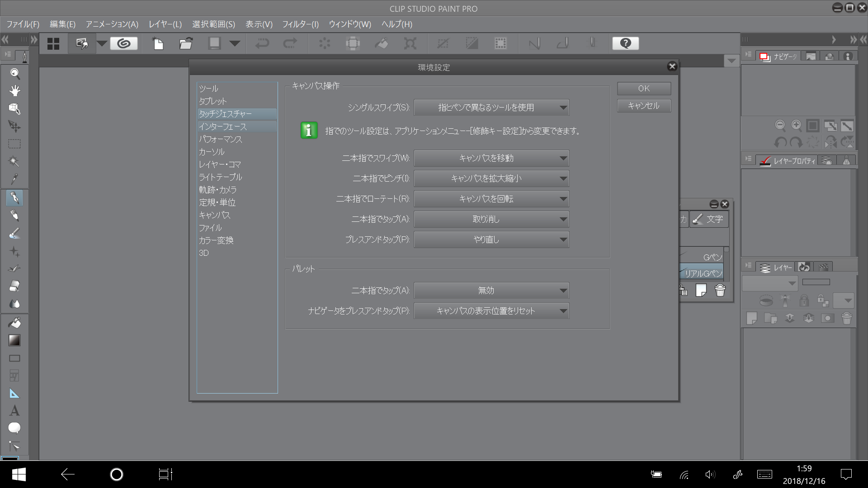Select the Gradient tool
This screenshot has height=488, width=868.
pos(14,340)
